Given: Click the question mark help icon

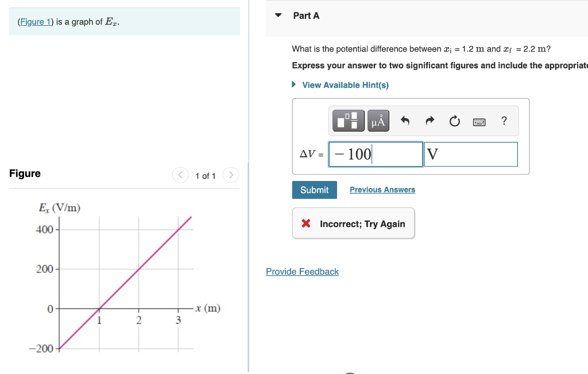Looking at the screenshot, I should point(504,121).
